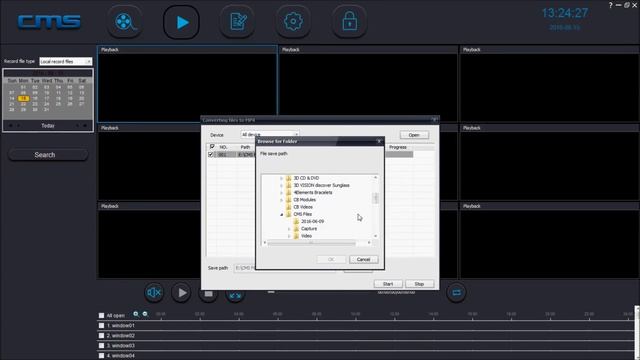Click the playback speed slider handle
The width and height of the screenshot is (640, 360).
point(271,292)
